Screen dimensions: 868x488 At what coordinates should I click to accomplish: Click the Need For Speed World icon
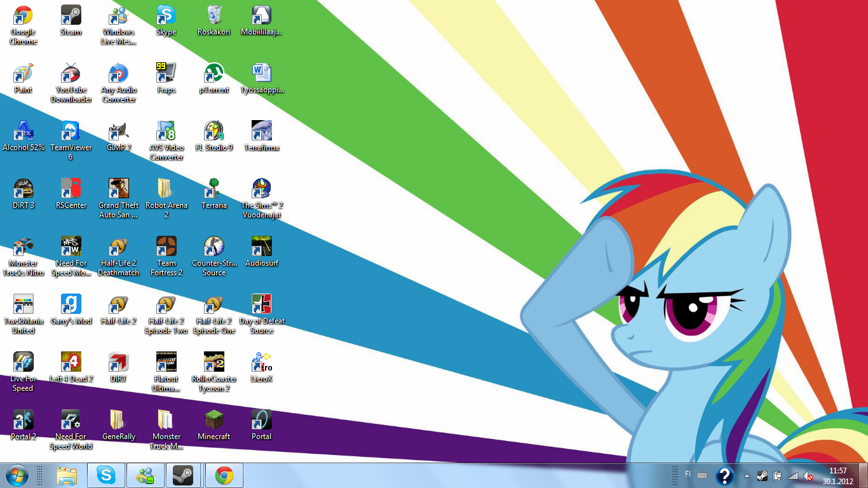[x=71, y=430]
